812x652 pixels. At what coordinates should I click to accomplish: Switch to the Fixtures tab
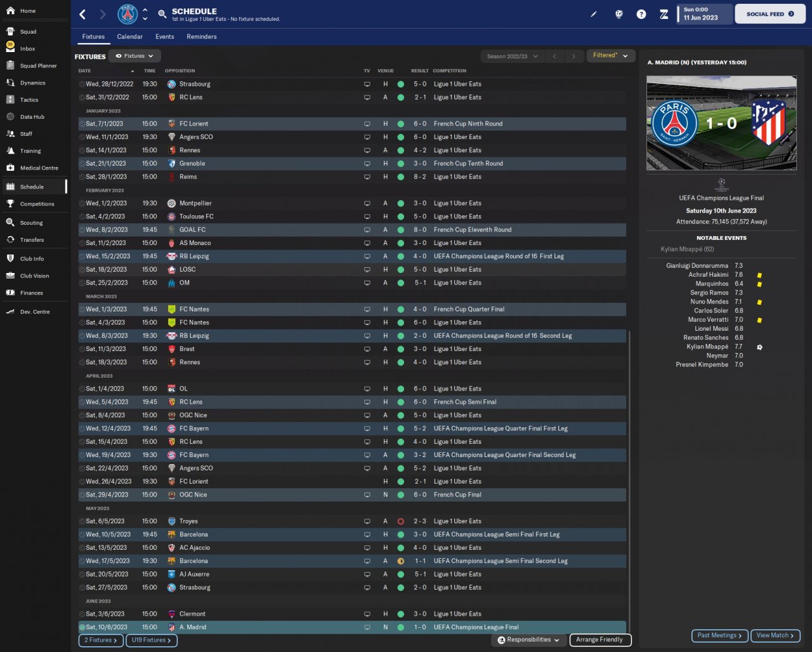click(93, 37)
